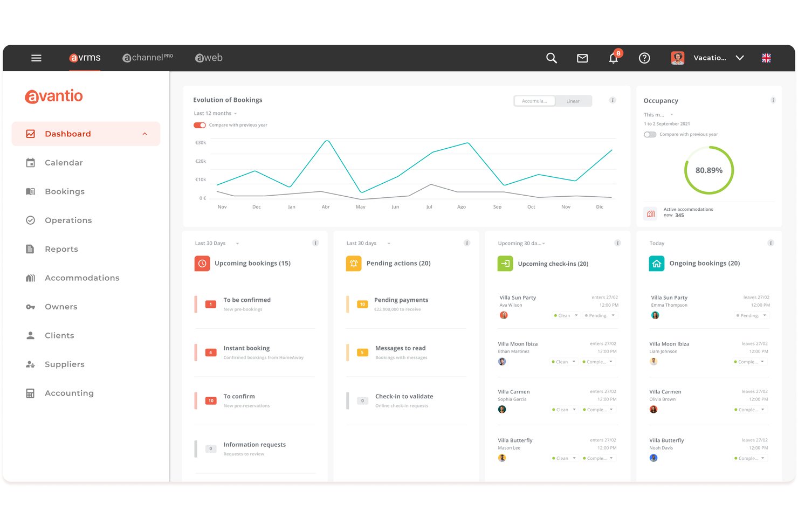Screen dimensions: 798x532
Task: Click the Active accommodations building icon
Action: pyautogui.click(x=651, y=213)
